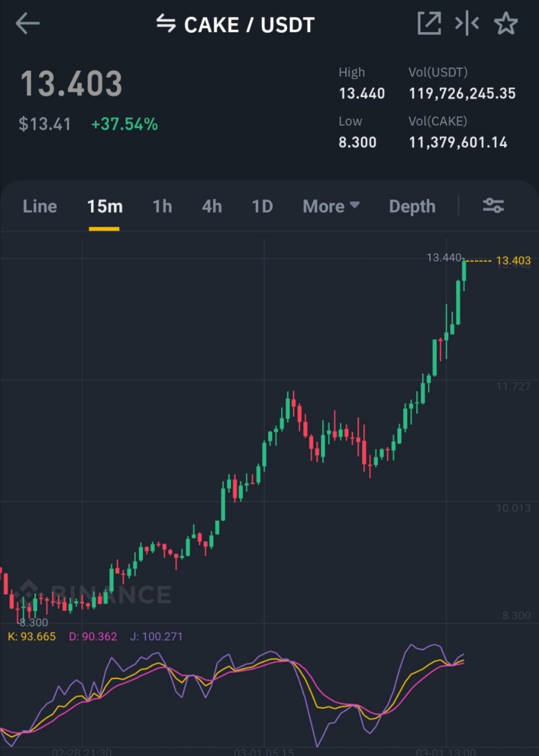Tap the Vol(CAKE) value 11,379,601.14

(x=458, y=142)
